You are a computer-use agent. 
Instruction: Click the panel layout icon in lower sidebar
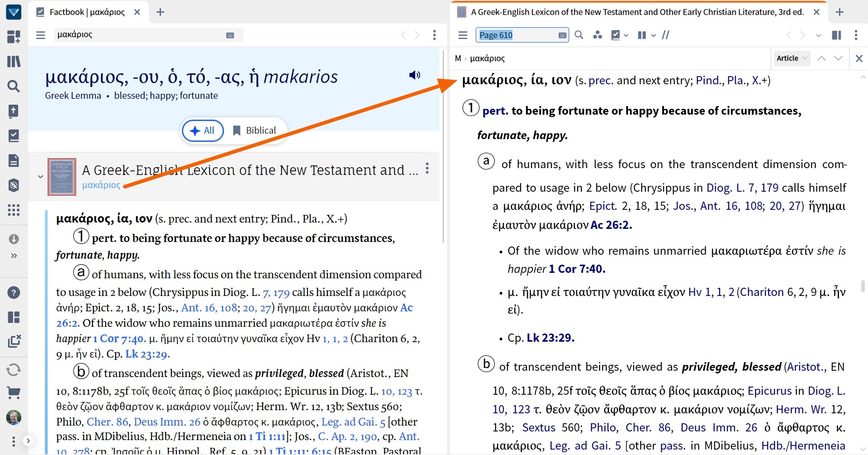point(14,317)
